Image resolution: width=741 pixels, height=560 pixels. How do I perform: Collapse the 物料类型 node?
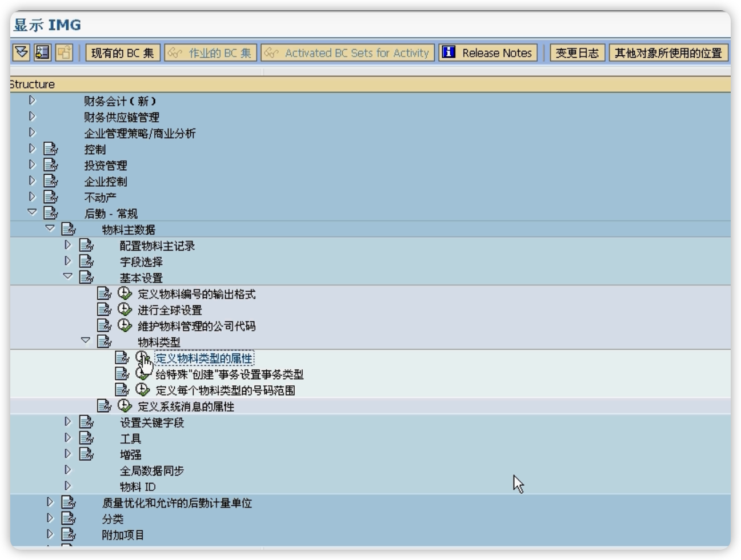tap(85, 340)
